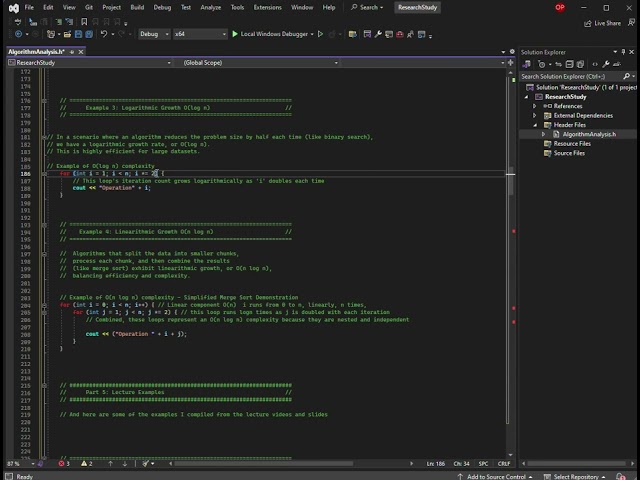Click View Code brackets icon in Solution Explorer

point(595,64)
